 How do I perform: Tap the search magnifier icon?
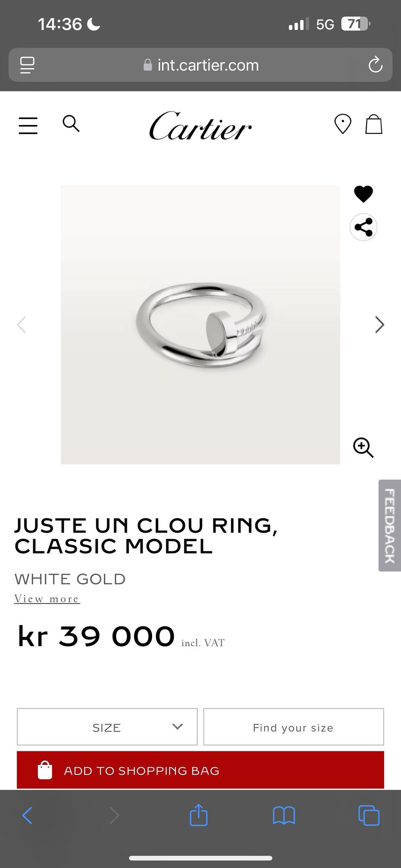coord(71,124)
